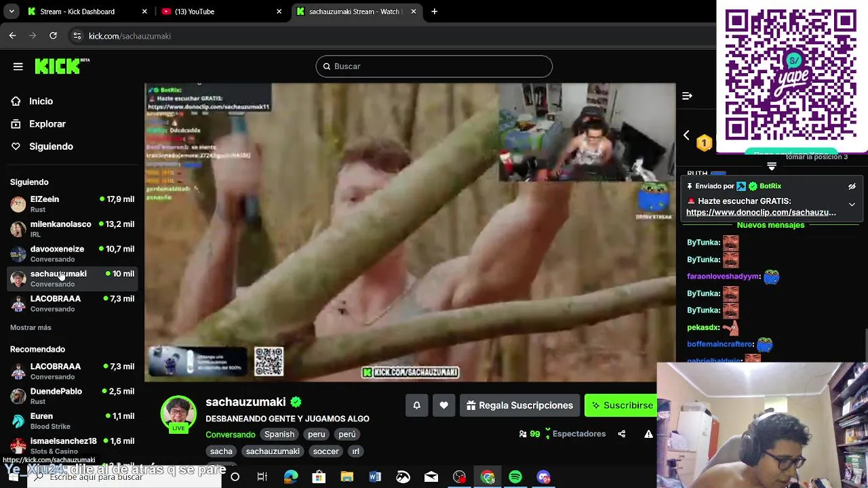Viewport: 868px width, 488px height.
Task: Click the Conversando category link
Action: (231, 434)
